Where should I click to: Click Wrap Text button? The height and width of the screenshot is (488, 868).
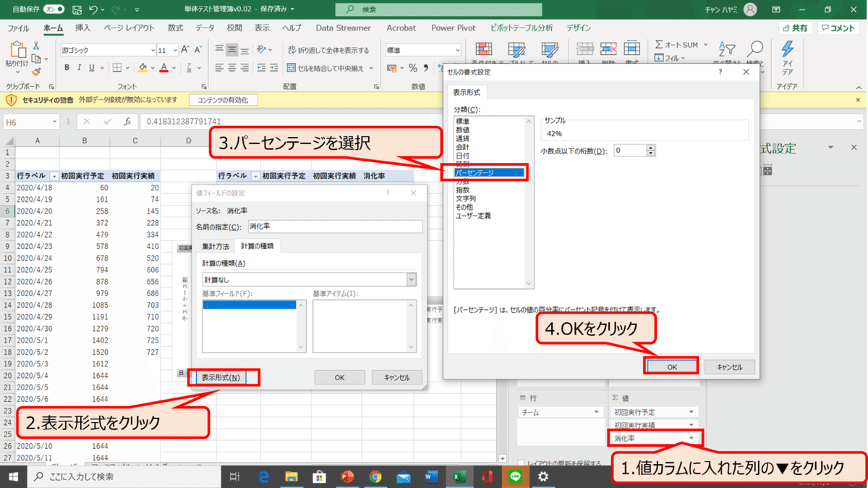click(328, 50)
